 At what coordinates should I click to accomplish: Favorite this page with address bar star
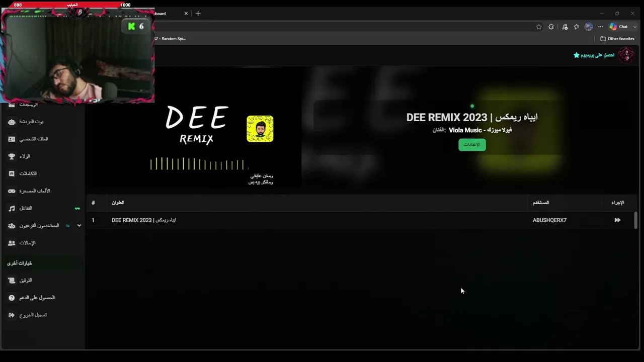tap(539, 27)
